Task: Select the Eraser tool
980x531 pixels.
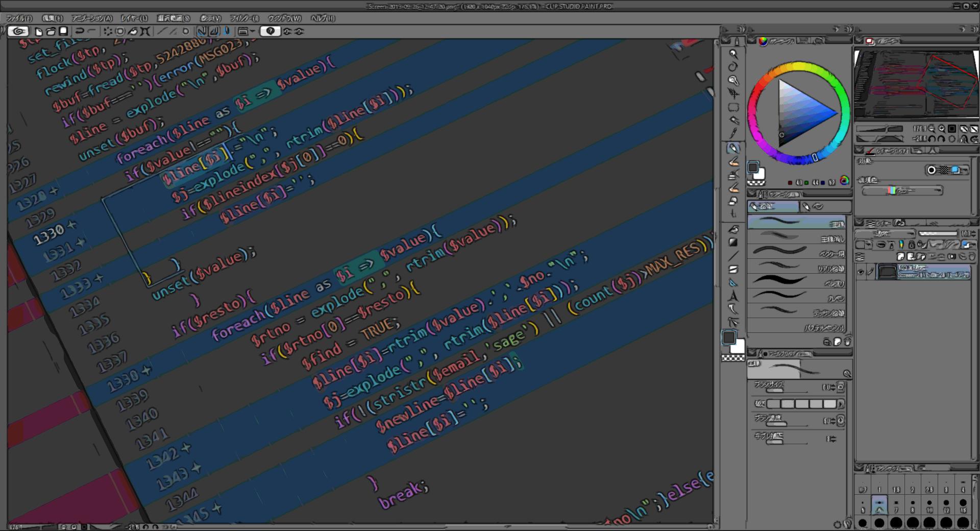Action: [x=733, y=201]
